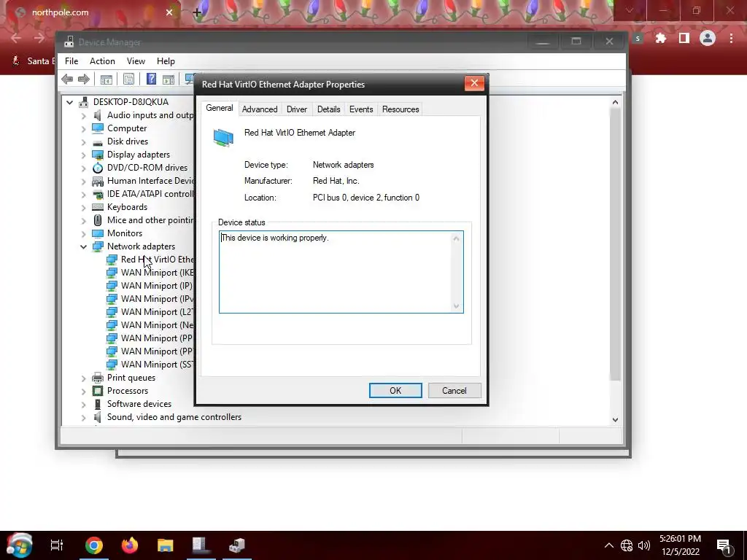Open the File menu in Device Manager
Image resolution: width=747 pixels, height=560 pixels.
click(x=71, y=61)
